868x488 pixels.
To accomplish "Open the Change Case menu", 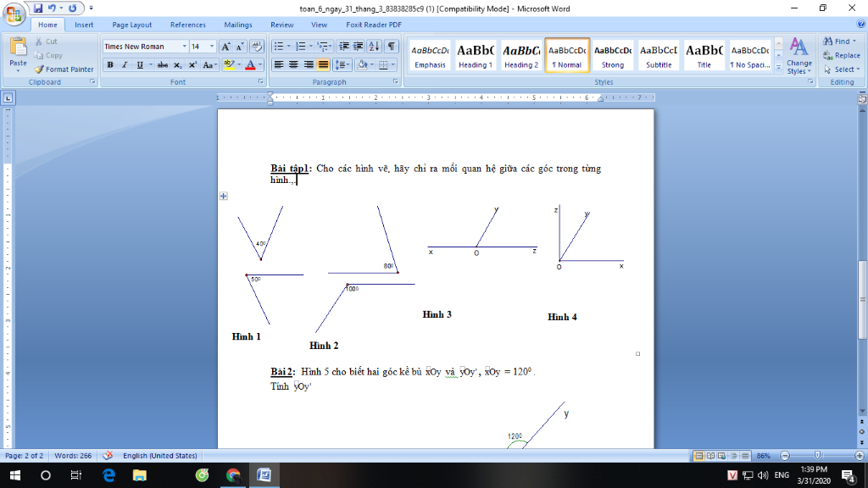I will tap(209, 64).
